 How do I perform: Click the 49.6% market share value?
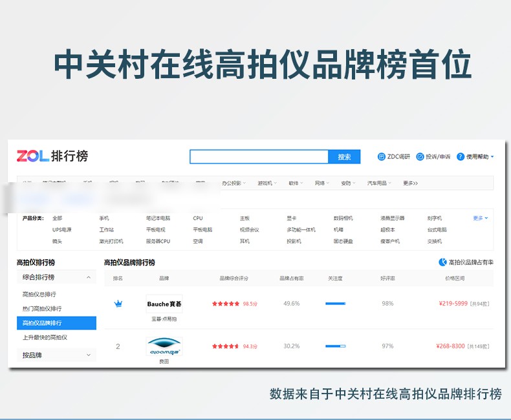[x=291, y=304]
